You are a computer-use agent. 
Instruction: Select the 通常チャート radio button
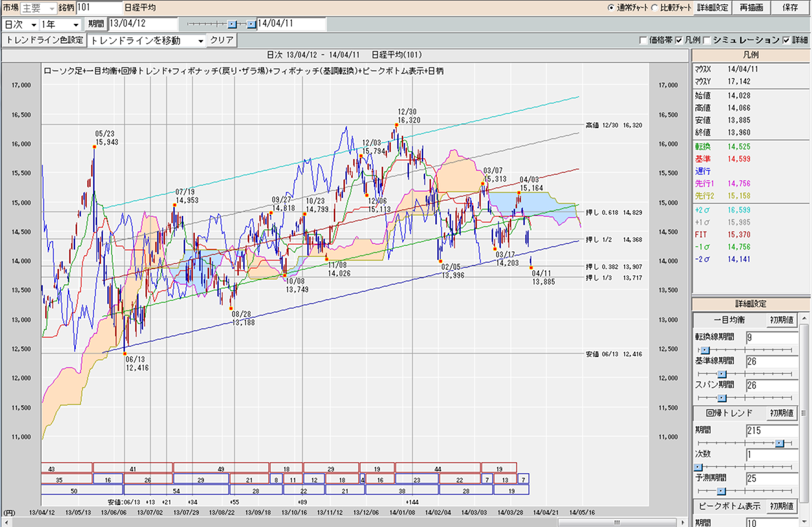click(x=611, y=8)
